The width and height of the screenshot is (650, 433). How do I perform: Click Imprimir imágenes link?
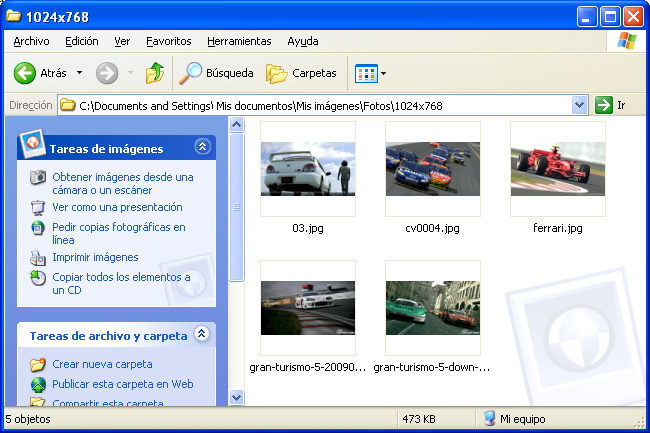(x=95, y=257)
